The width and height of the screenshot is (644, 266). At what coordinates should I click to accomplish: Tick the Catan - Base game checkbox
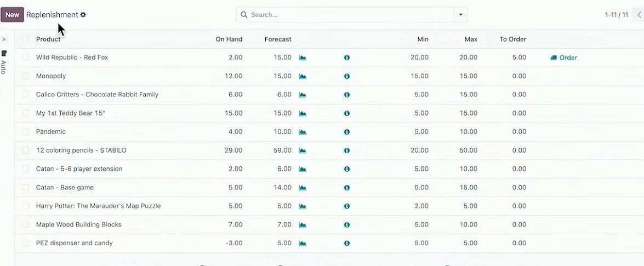tap(25, 187)
